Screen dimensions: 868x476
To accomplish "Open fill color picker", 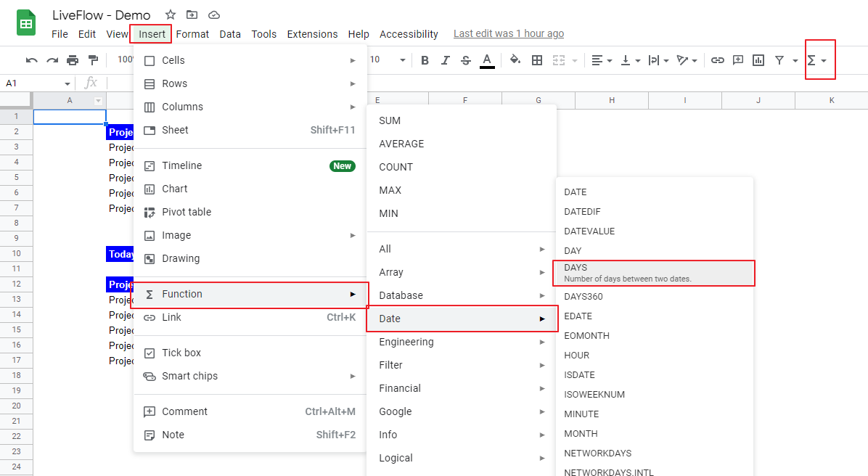I will coord(515,59).
